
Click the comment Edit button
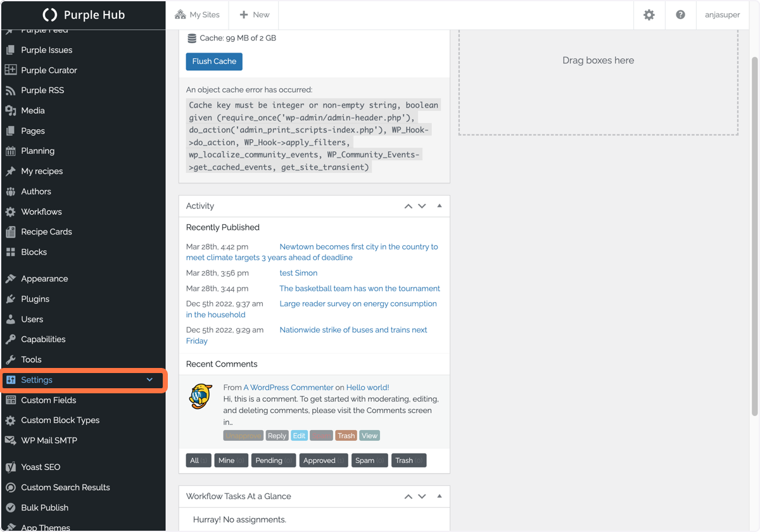pyautogui.click(x=299, y=436)
